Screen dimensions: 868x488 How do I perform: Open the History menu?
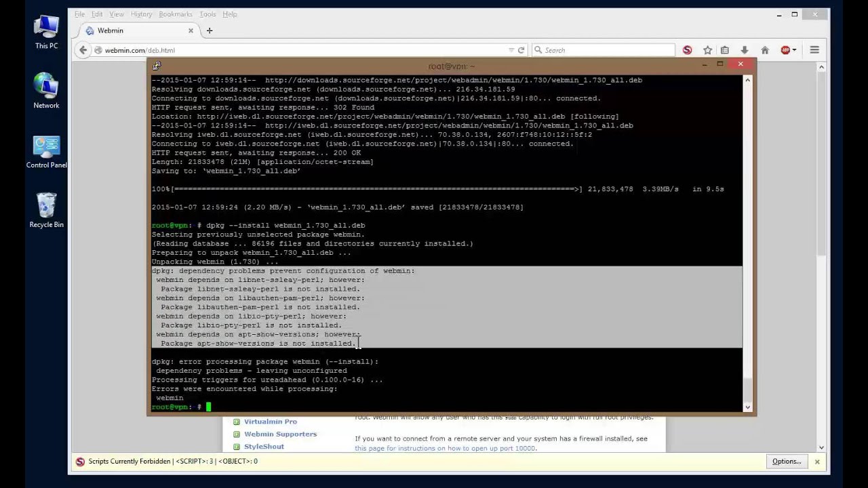(x=141, y=14)
